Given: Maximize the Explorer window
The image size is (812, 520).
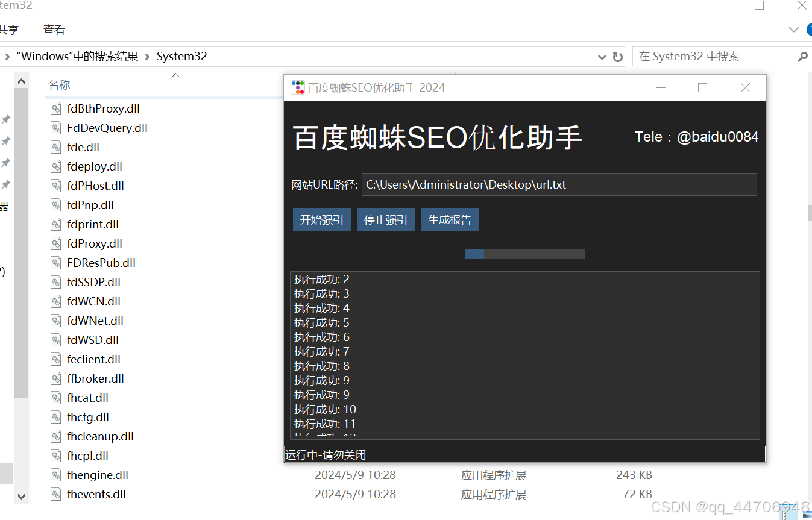Looking at the screenshot, I should [x=760, y=5].
